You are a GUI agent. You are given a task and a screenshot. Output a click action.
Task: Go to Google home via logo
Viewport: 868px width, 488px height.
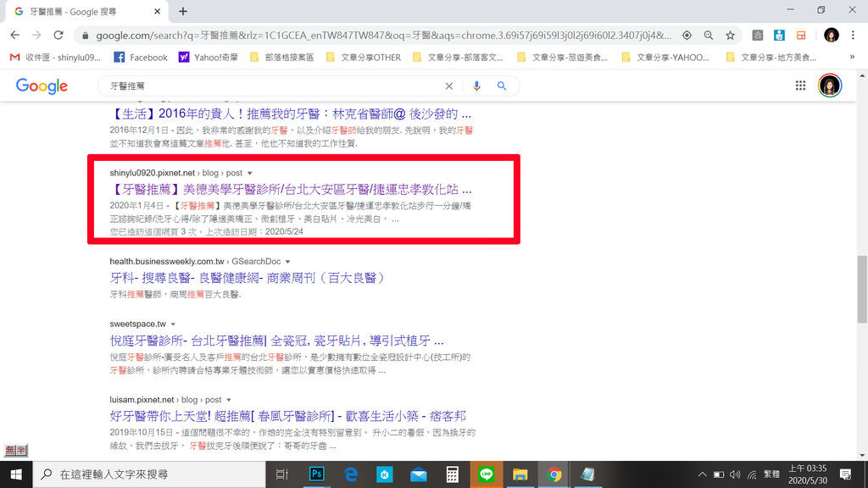[42, 86]
